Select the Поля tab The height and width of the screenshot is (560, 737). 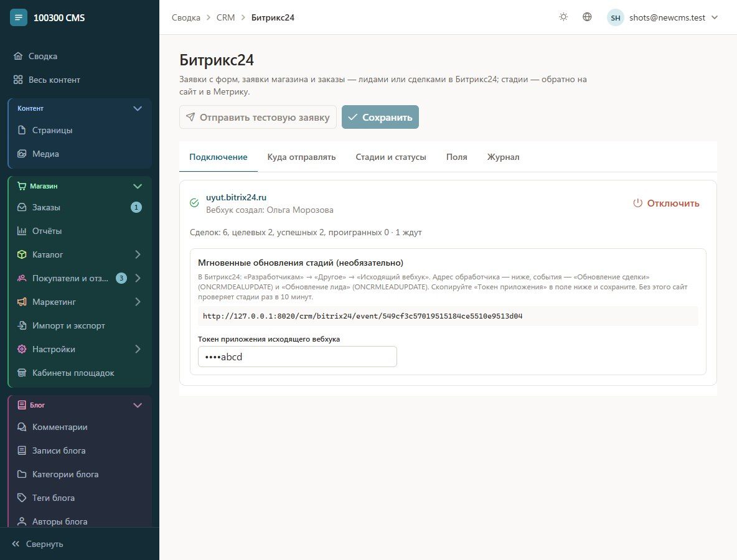click(456, 157)
